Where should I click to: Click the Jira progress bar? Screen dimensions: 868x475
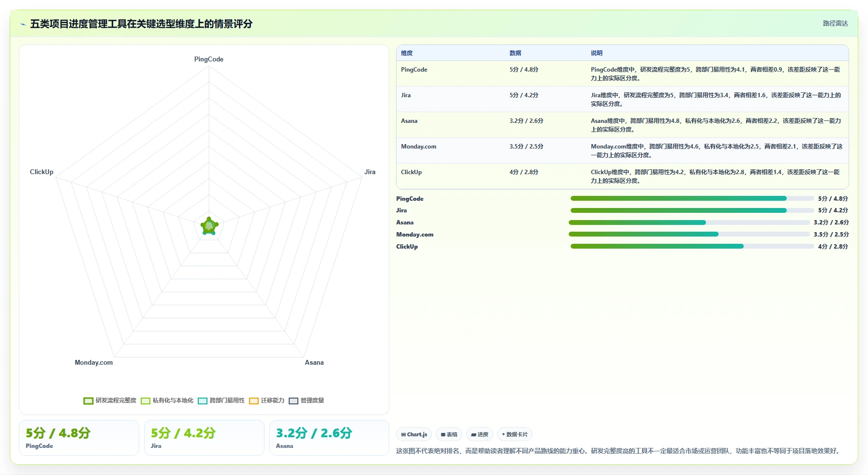[692, 210]
